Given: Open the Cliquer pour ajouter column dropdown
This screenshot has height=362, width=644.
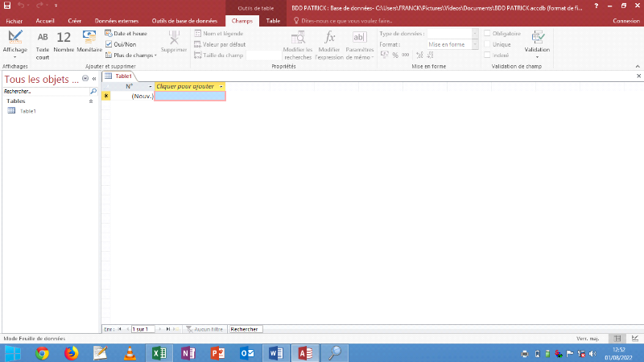Looking at the screenshot, I should [x=221, y=85].
